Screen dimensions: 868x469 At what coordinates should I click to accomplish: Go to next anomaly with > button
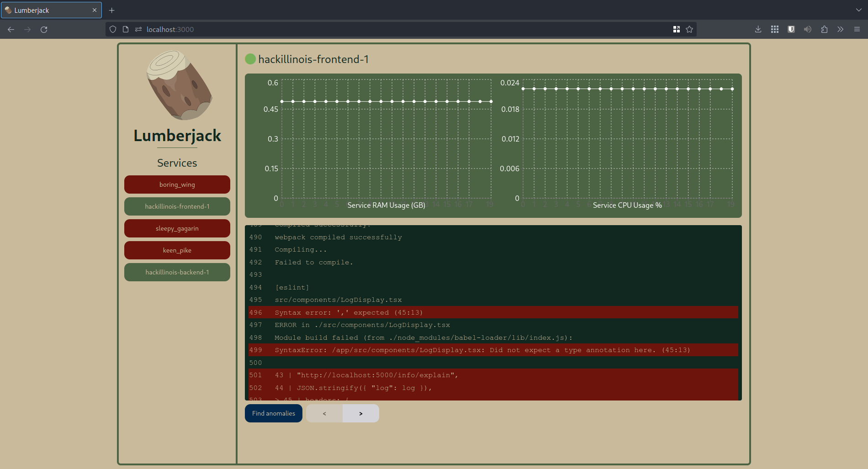coord(360,413)
